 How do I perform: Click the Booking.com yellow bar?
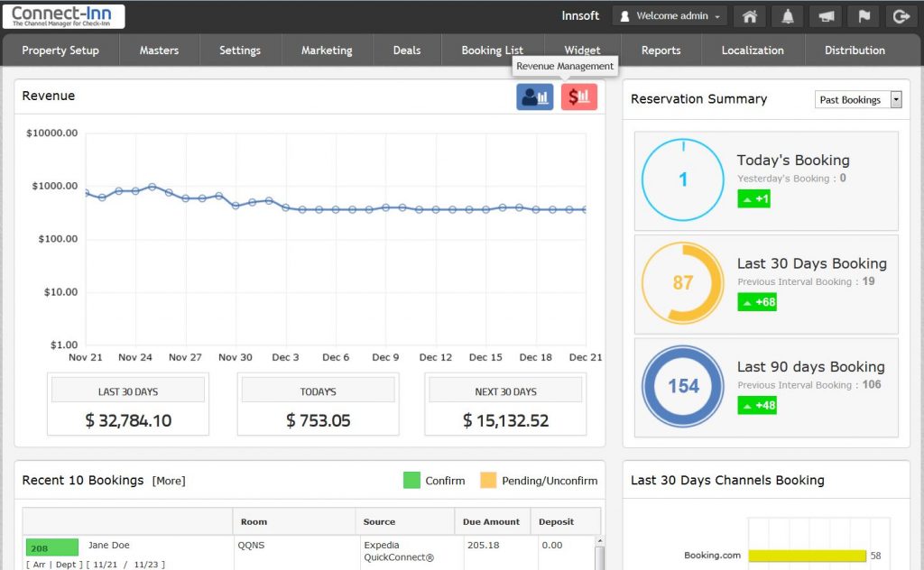[x=807, y=556]
